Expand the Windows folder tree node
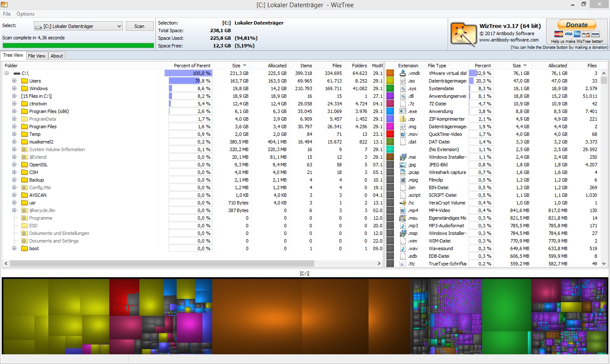The width and height of the screenshot is (610, 364). pos(14,88)
